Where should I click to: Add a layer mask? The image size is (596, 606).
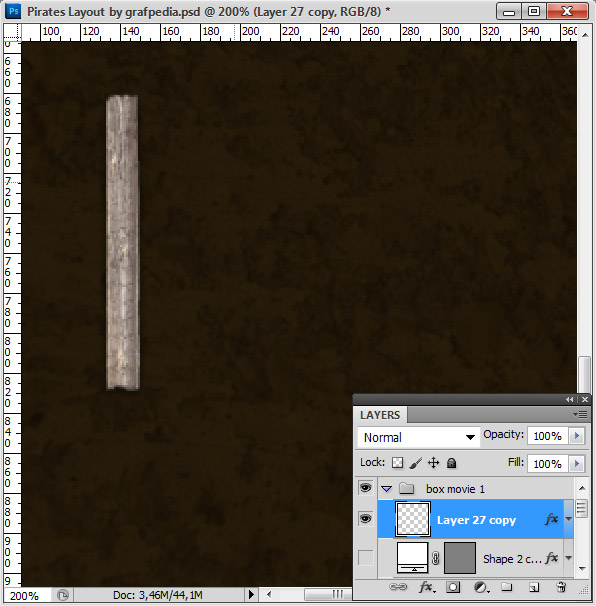click(x=453, y=587)
